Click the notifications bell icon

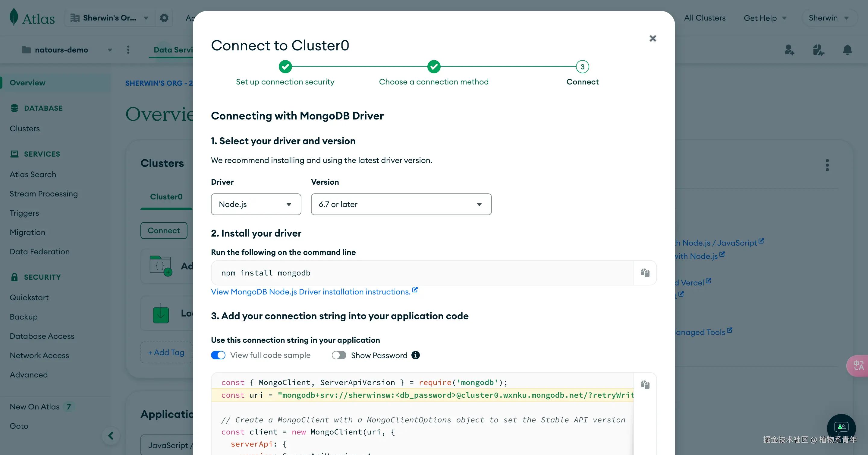[x=847, y=50]
